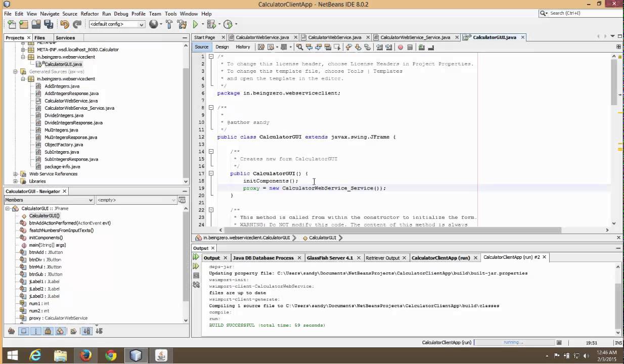Click the New Project toolbar icon
The height and width of the screenshot is (364, 624).
click(x=24, y=24)
